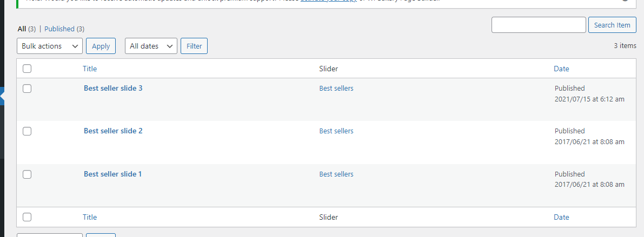Open Best seller slide 3 for editing
The width and height of the screenshot is (644, 237).
(x=113, y=88)
